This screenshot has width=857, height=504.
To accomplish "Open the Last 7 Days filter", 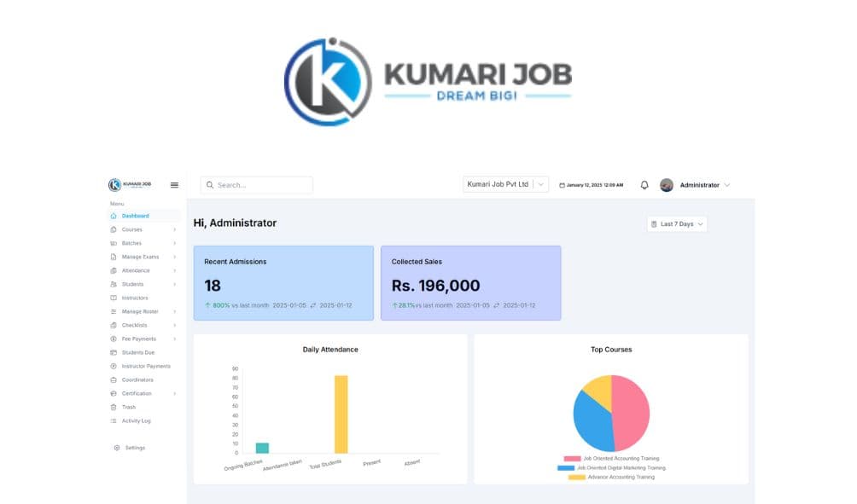I will pos(677,224).
